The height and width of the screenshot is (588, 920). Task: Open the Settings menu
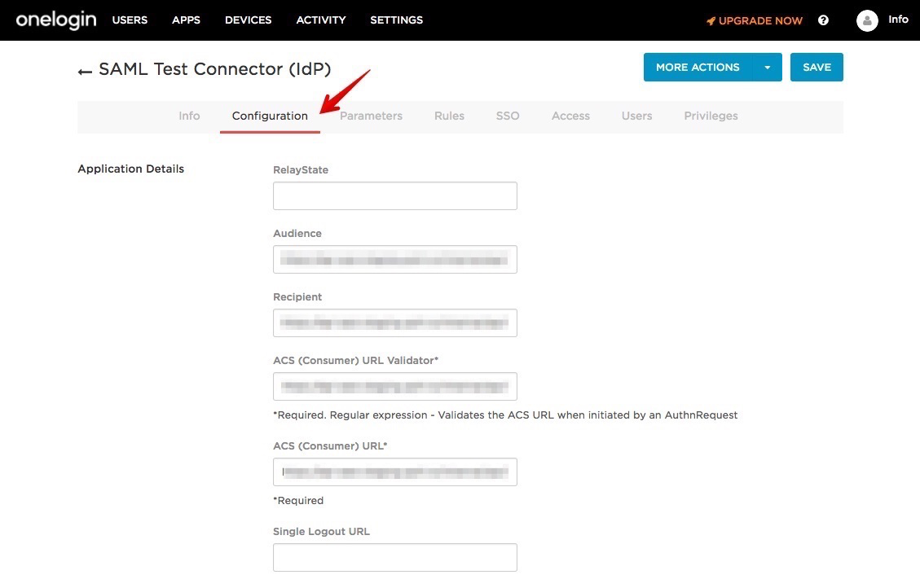[396, 20]
